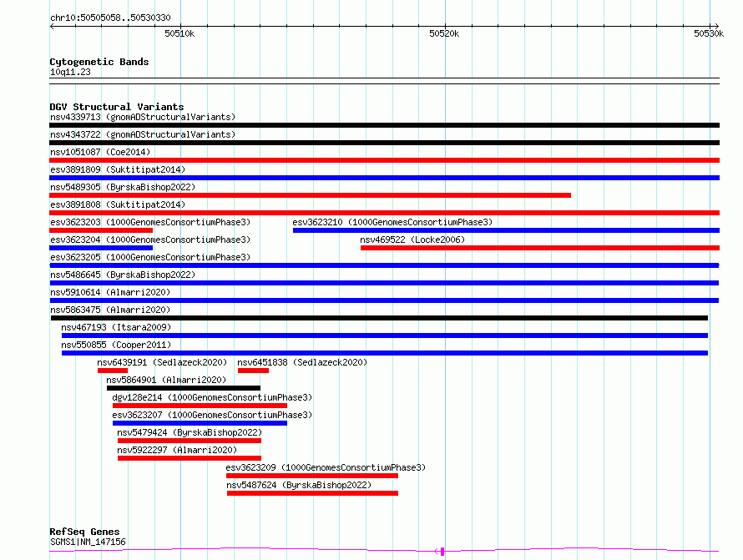Click the nsv5479424 (ByrskaBishop2022) label

(190, 432)
